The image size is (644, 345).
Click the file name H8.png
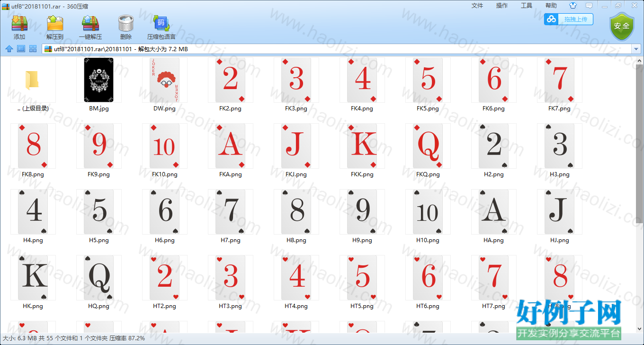click(296, 240)
